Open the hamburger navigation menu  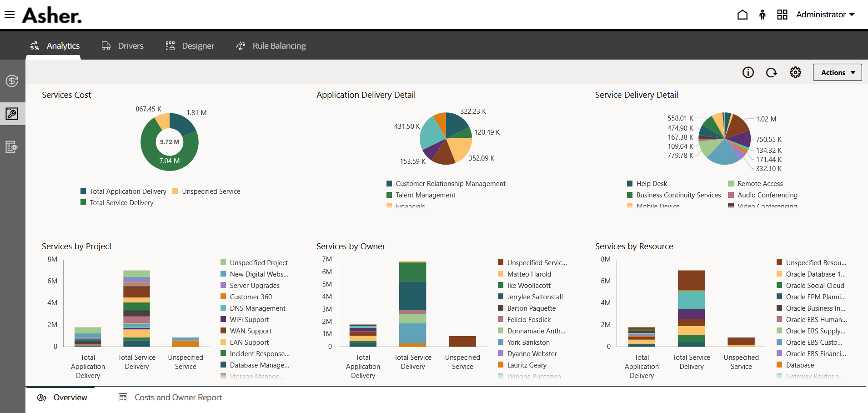pos(10,15)
